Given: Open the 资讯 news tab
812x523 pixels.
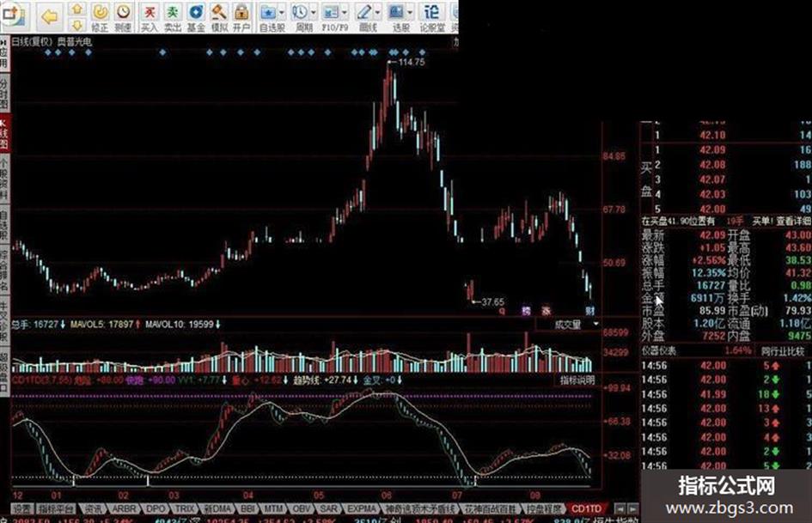Looking at the screenshot, I should coord(93,509).
